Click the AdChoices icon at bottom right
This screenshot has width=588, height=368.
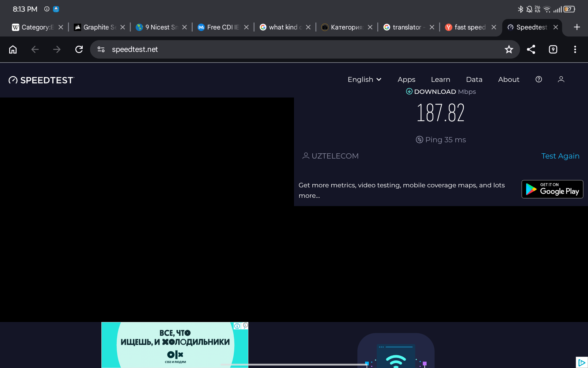[x=582, y=362]
